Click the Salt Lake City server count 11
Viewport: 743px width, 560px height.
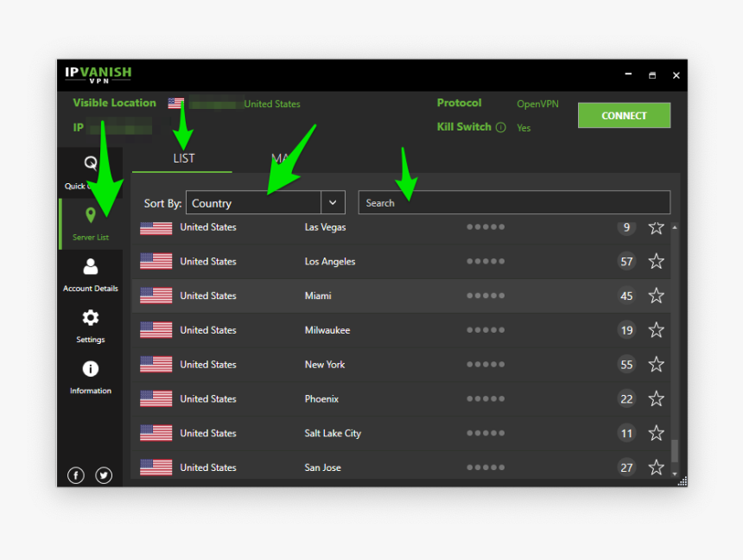[x=626, y=433]
